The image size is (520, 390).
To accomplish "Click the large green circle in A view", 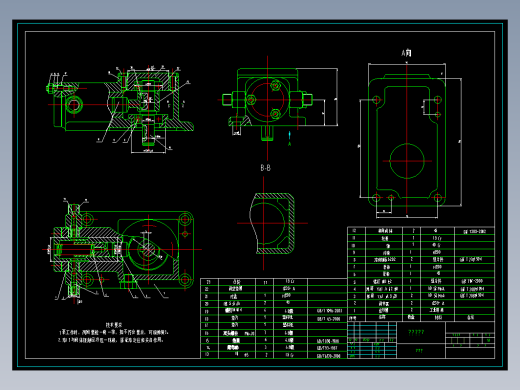I will click(407, 161).
